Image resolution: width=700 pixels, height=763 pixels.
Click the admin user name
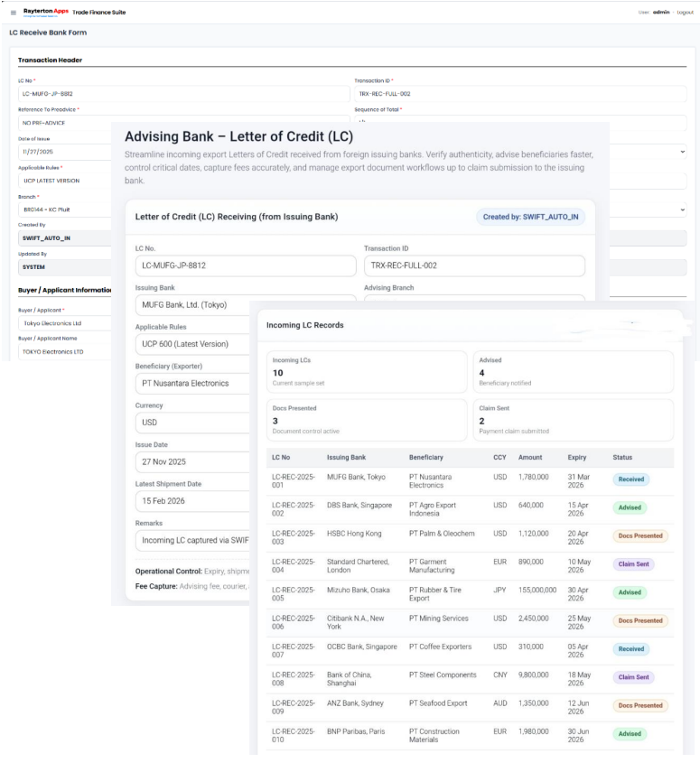[x=660, y=12]
